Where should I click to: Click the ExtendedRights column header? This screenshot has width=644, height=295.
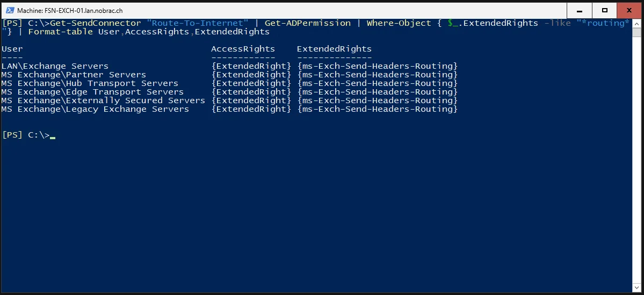coord(334,49)
